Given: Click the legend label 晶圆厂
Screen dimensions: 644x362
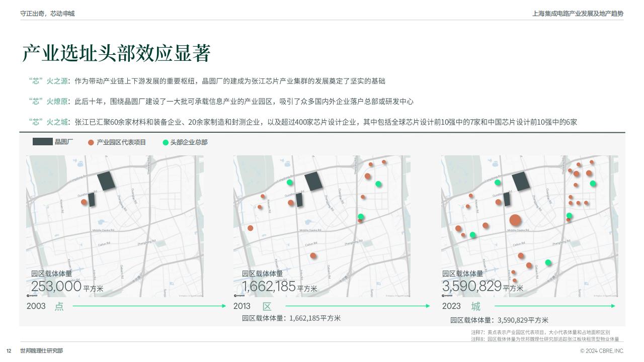Looking at the screenshot, I should 64,142.
